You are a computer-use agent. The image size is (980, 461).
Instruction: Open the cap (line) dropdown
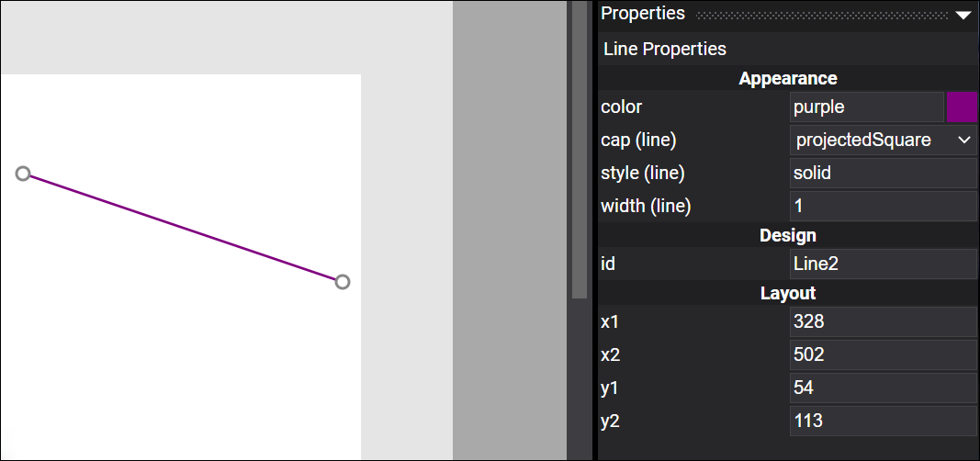[883, 140]
